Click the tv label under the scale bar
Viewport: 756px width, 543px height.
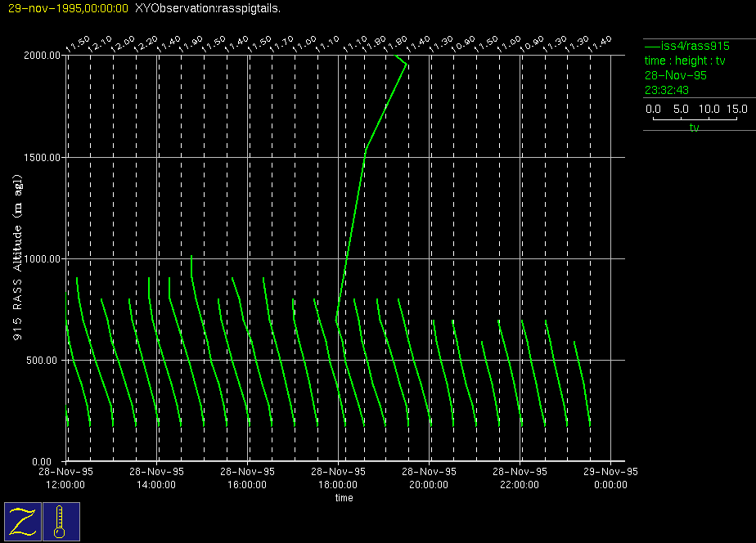coord(694,128)
